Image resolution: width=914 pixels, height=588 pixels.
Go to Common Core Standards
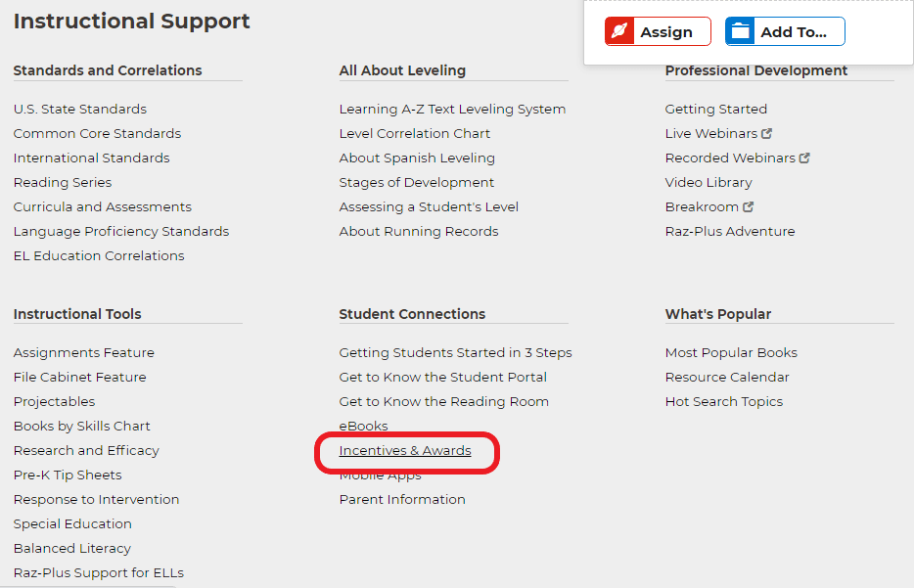pos(97,134)
